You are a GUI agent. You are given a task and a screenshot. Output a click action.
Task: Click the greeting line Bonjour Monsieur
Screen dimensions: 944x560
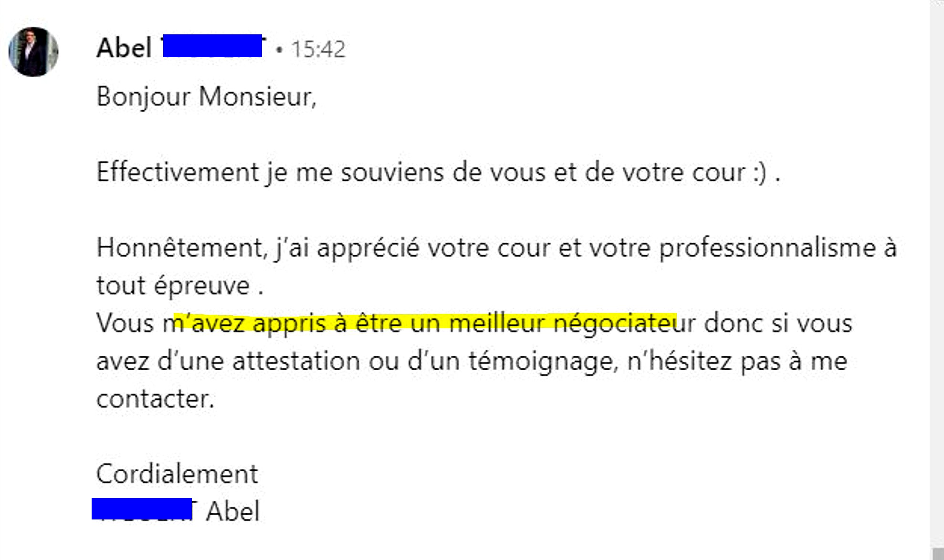(x=206, y=97)
